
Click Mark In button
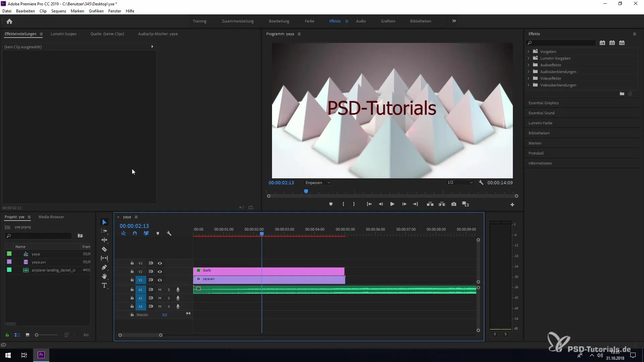[x=343, y=204]
